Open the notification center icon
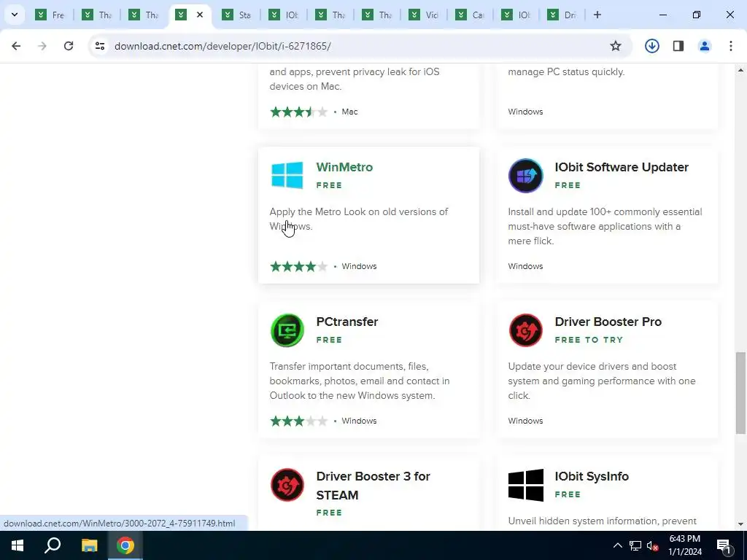The height and width of the screenshot is (560, 747). (x=724, y=545)
